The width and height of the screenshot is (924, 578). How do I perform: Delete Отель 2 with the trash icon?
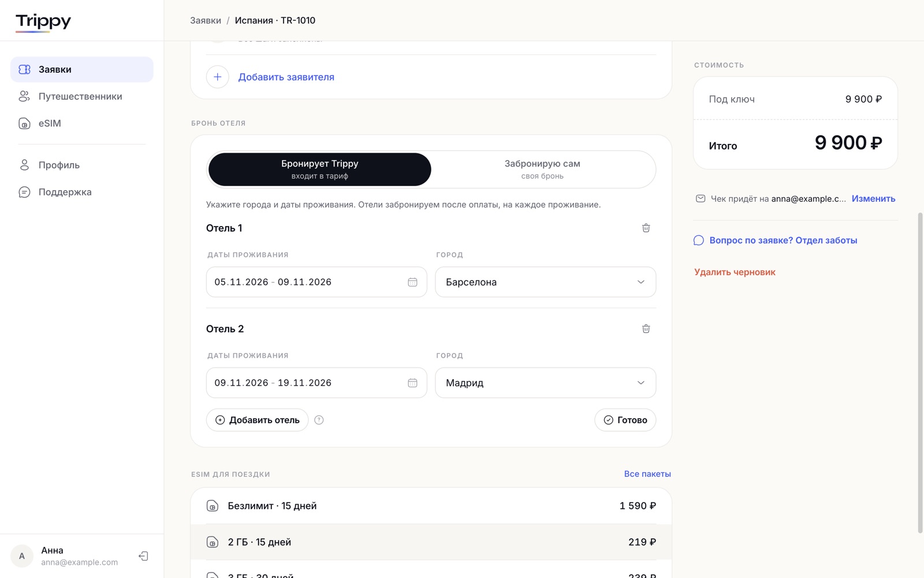(646, 329)
